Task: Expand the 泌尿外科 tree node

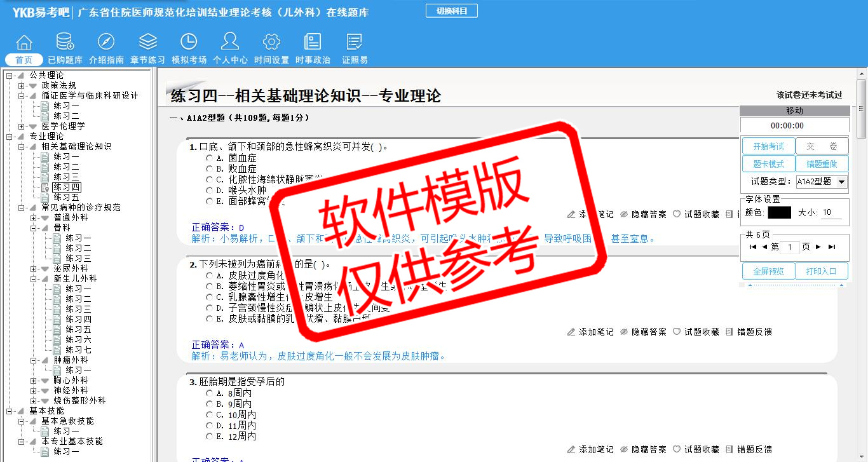Action: 34,269
